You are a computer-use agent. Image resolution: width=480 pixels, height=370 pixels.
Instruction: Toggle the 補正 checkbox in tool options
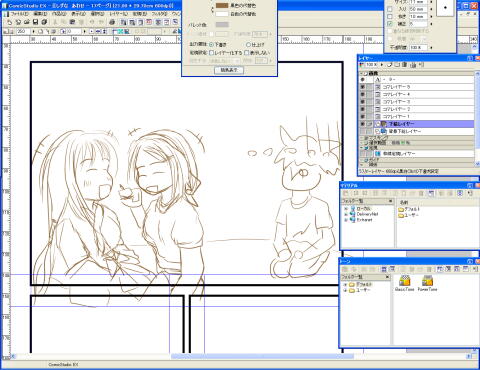pos(390,24)
